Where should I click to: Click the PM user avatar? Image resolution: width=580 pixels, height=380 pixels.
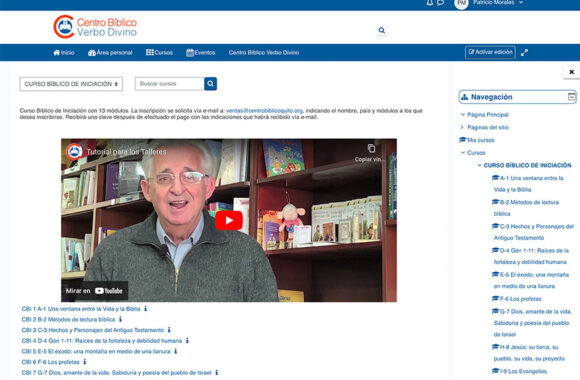pos(461,3)
